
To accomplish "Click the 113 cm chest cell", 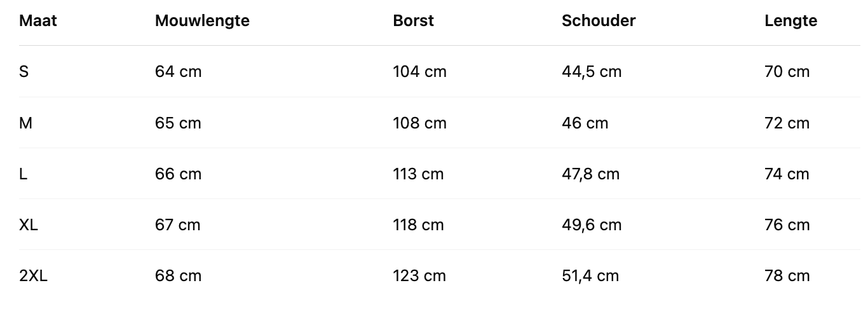I will 418,174.
